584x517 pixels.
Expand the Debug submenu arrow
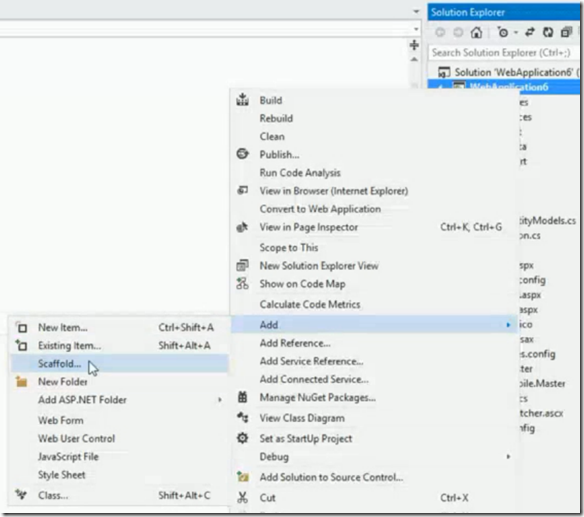pyautogui.click(x=508, y=456)
